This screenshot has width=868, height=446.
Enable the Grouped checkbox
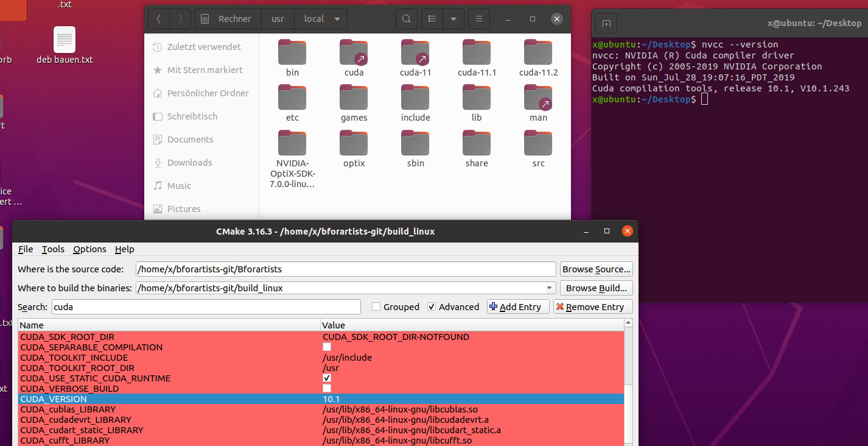pyautogui.click(x=376, y=307)
